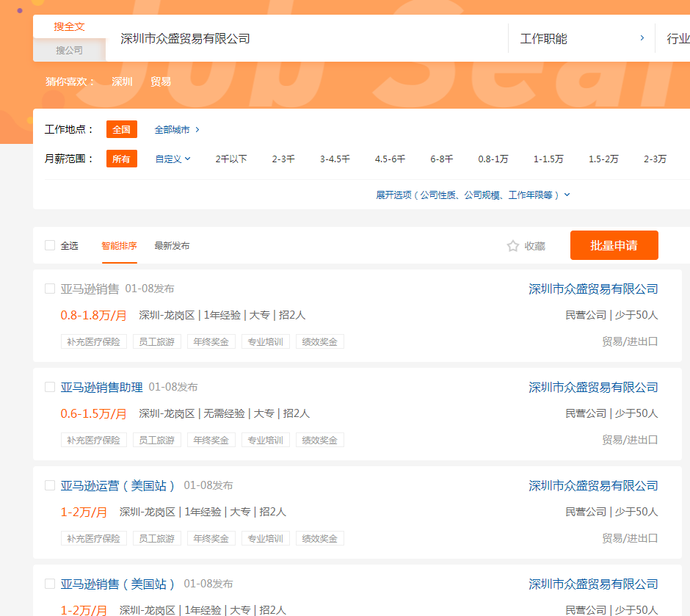Choose 2千以下 salary range

pos(231,159)
